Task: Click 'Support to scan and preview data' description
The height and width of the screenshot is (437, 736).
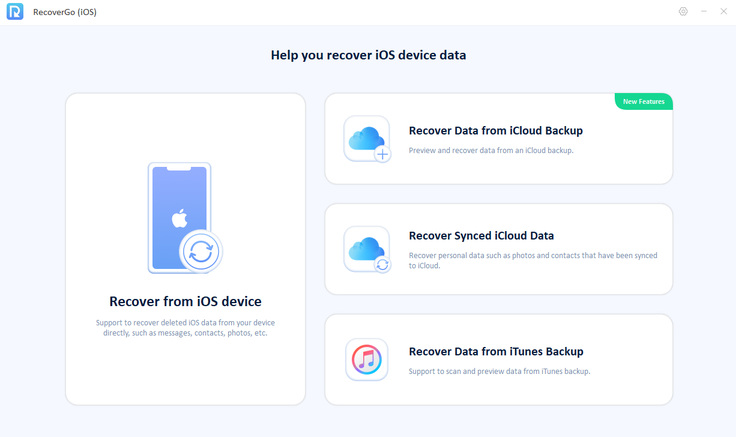Action: click(x=499, y=371)
